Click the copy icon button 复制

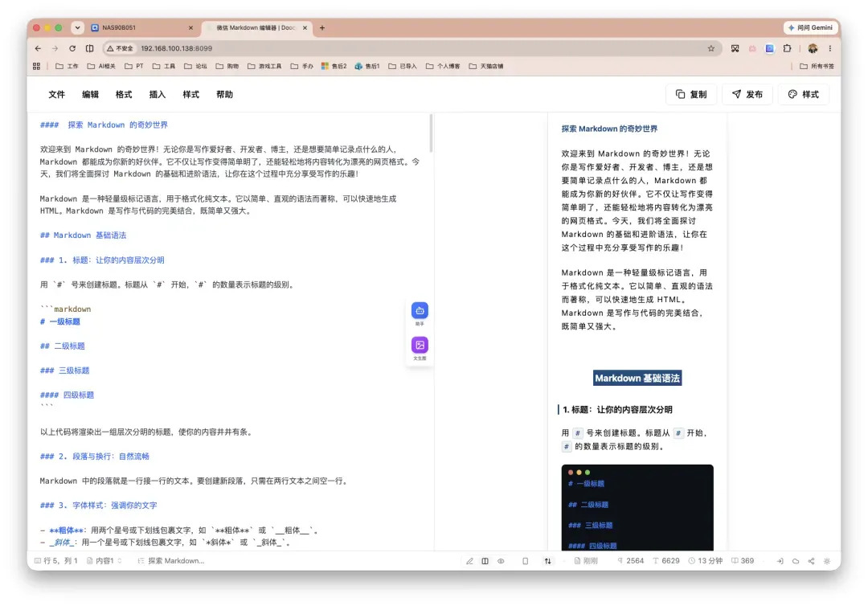(691, 95)
